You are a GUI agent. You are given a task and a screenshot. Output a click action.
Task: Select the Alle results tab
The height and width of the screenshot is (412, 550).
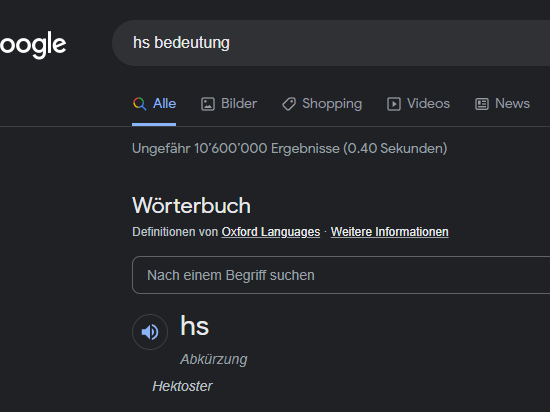click(x=154, y=104)
